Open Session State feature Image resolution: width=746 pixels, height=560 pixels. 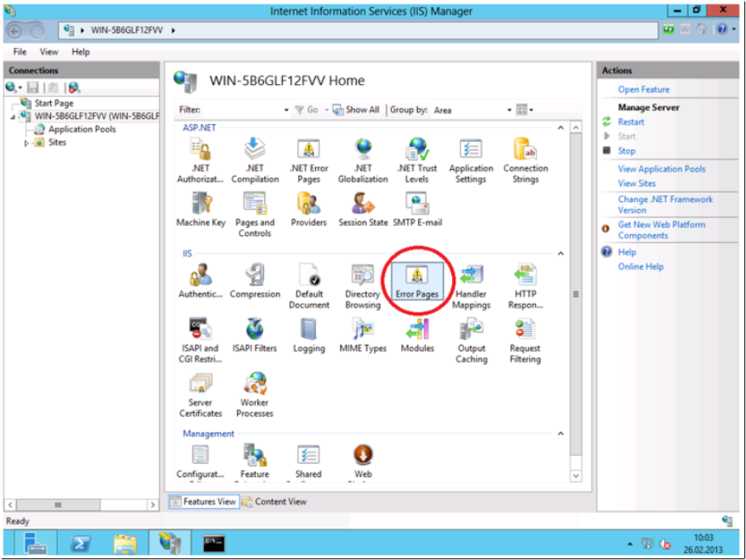(363, 209)
